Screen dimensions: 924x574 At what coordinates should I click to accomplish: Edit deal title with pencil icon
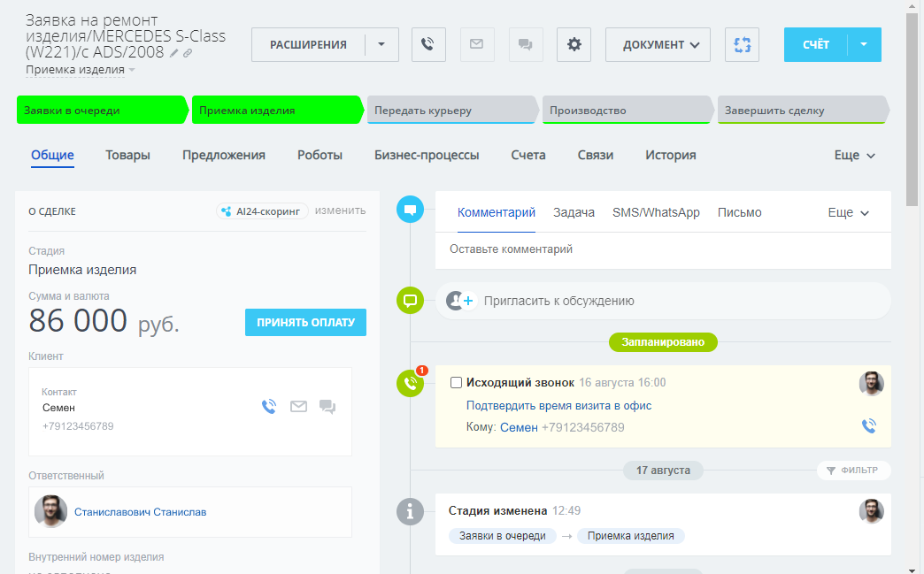click(173, 53)
